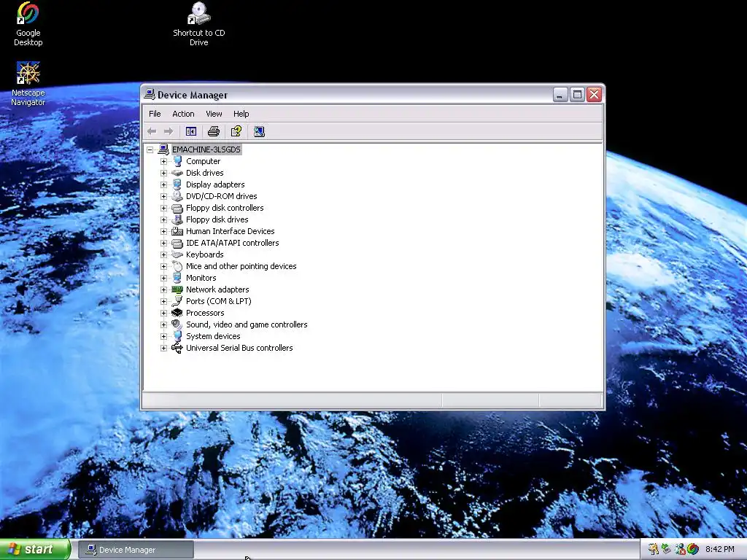Expand the IDE ATA/ATAPI controllers node

(x=164, y=243)
